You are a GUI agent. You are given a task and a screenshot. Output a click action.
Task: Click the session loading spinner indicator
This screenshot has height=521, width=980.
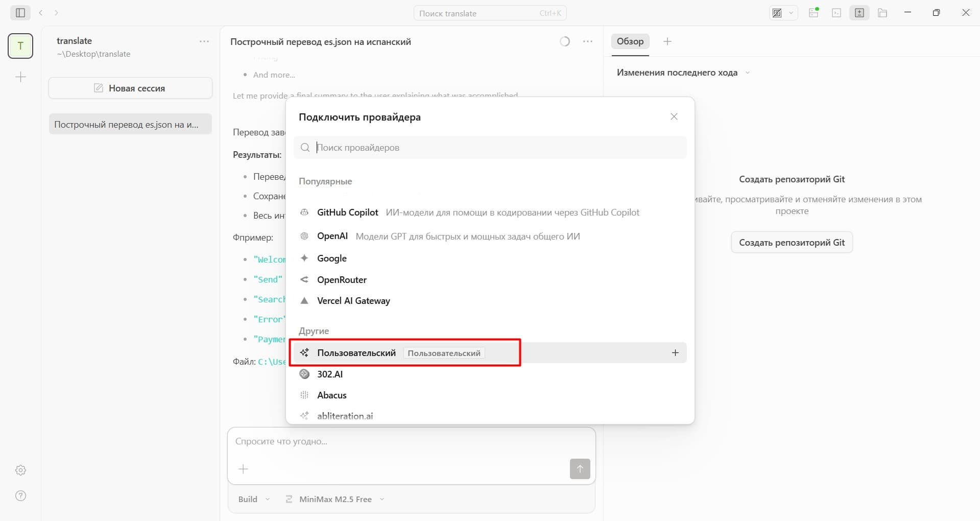tap(565, 41)
